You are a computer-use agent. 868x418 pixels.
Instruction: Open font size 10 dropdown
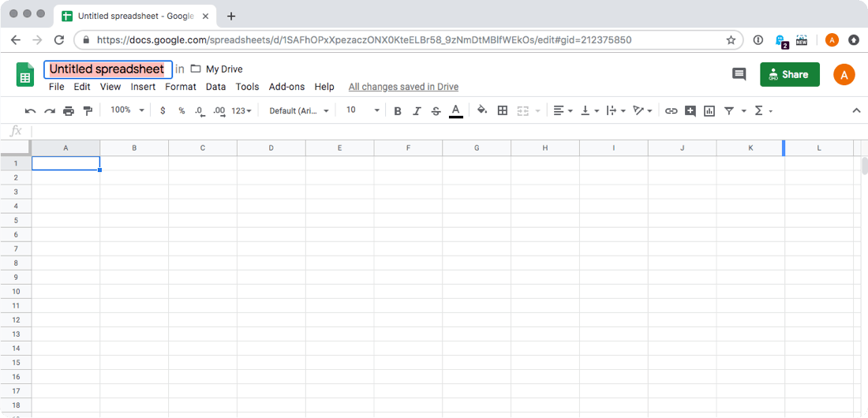pos(363,110)
